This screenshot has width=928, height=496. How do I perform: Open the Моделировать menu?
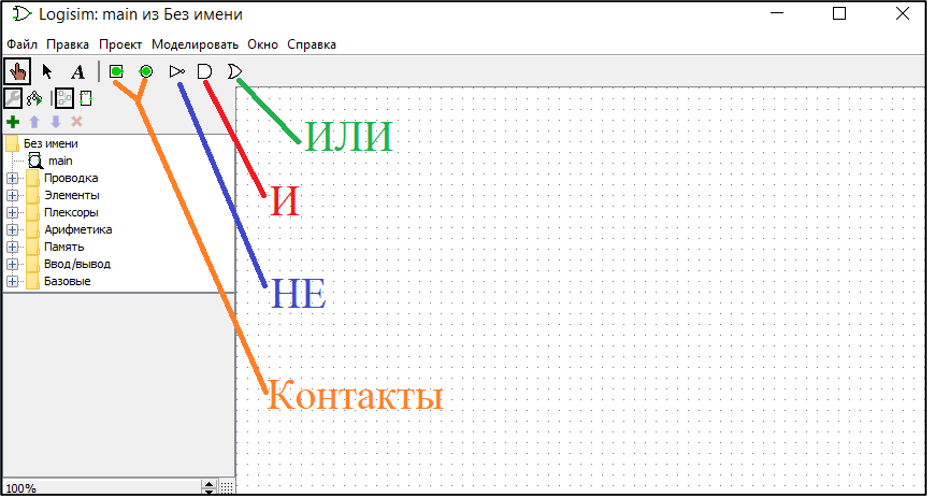click(195, 44)
